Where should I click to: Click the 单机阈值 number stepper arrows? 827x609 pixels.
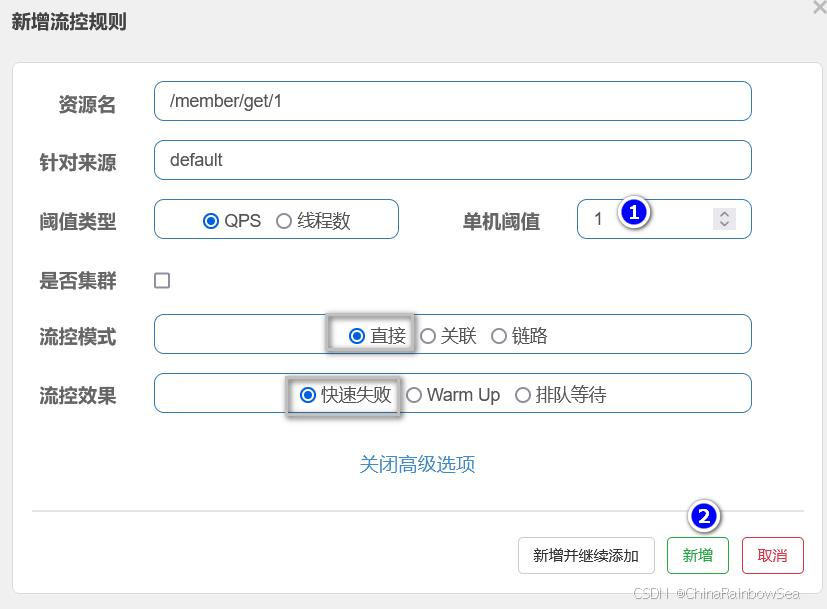pyautogui.click(x=725, y=219)
